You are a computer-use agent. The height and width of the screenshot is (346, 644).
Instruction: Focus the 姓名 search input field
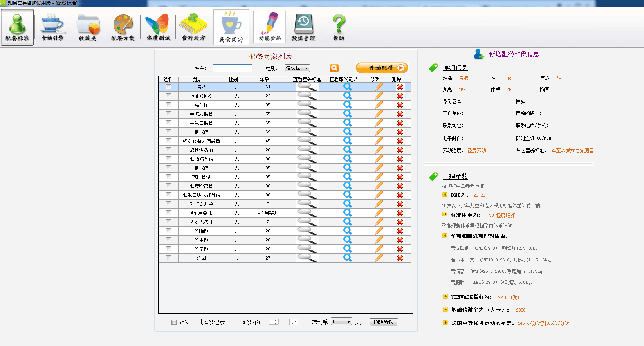(x=232, y=68)
